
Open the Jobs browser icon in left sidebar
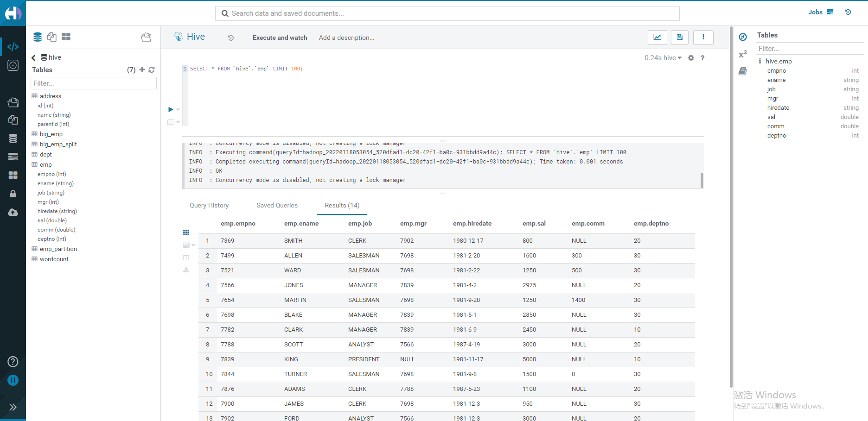pyautogui.click(x=13, y=157)
